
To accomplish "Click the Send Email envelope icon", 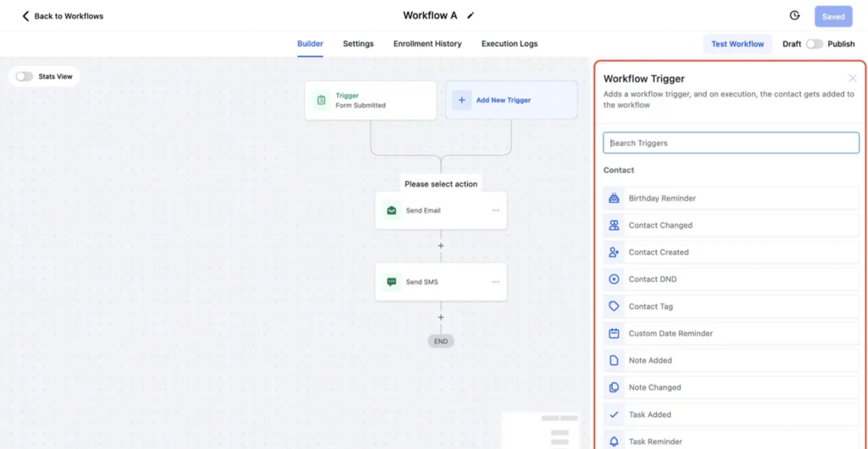I will [x=392, y=210].
